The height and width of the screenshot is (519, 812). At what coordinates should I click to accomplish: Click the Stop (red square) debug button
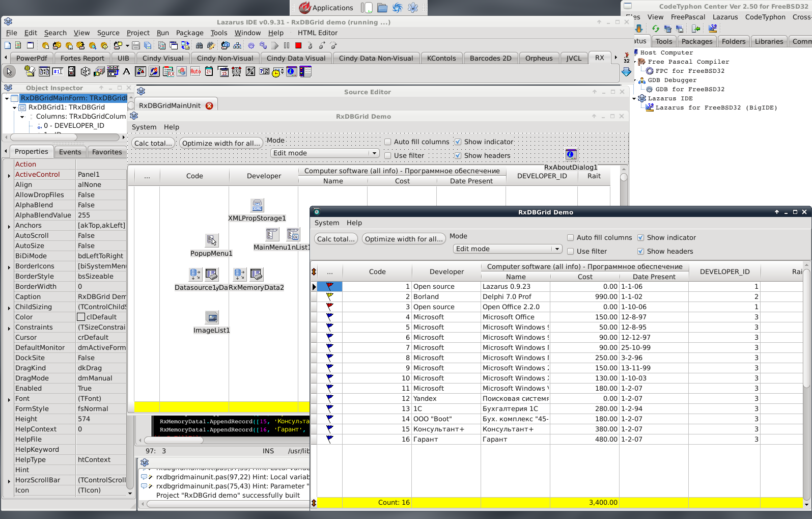298,45
